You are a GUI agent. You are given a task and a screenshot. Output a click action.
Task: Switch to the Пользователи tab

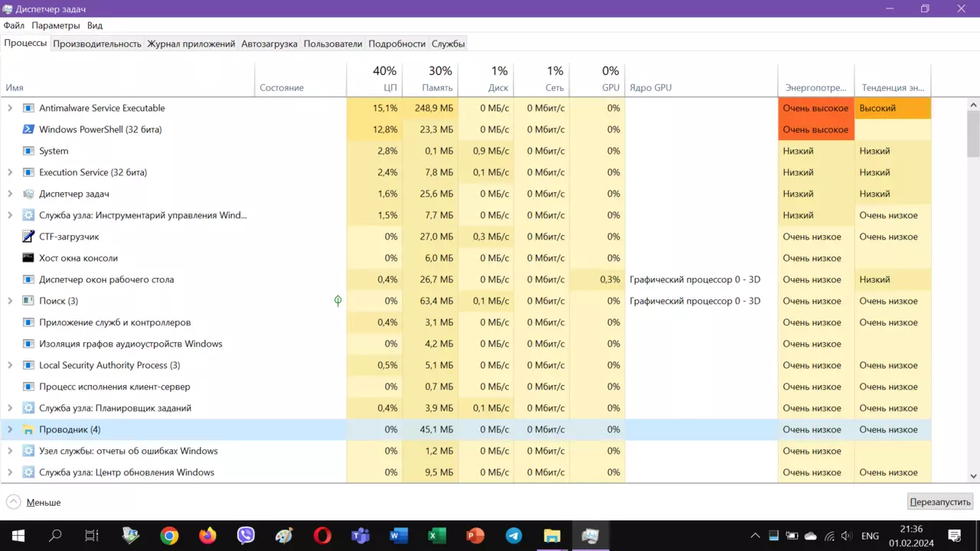point(333,44)
